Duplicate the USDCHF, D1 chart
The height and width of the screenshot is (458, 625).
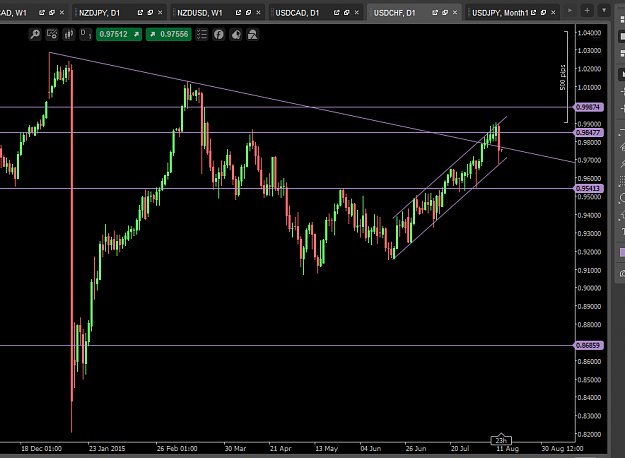pyautogui.click(x=445, y=13)
